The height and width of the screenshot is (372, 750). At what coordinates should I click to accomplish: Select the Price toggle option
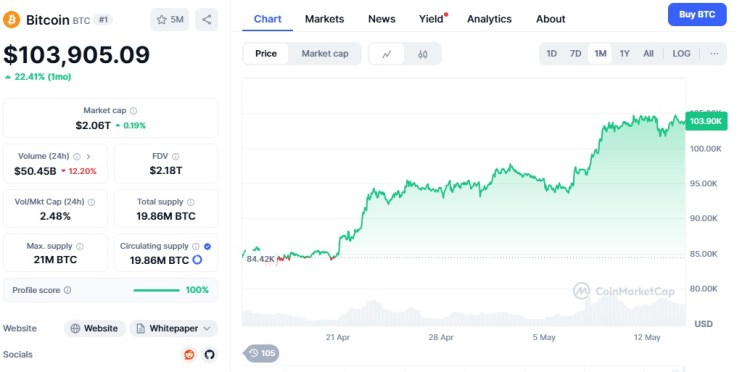coord(266,54)
